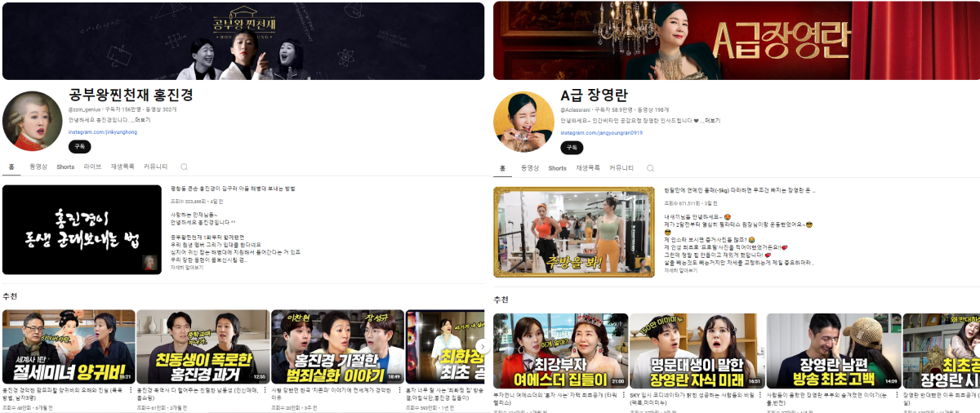Open 라이브 tab on 홍진경 channel
This screenshot has height=413, width=980.
pos(92,167)
